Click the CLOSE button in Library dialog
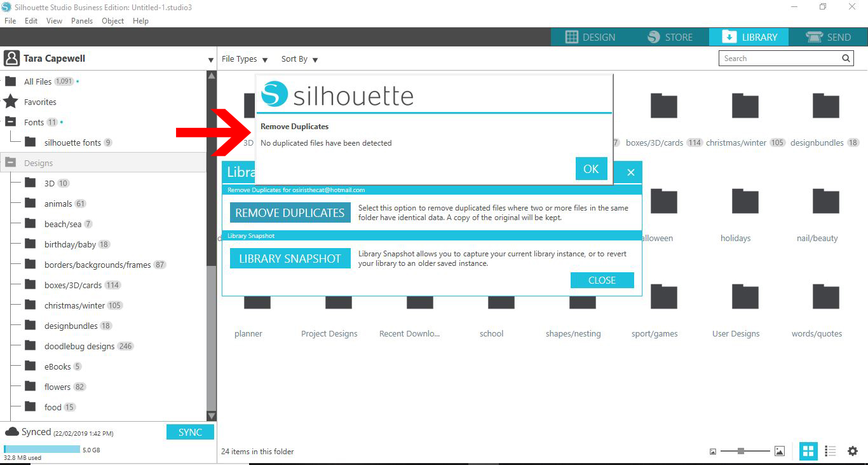The width and height of the screenshot is (868, 465). point(602,281)
